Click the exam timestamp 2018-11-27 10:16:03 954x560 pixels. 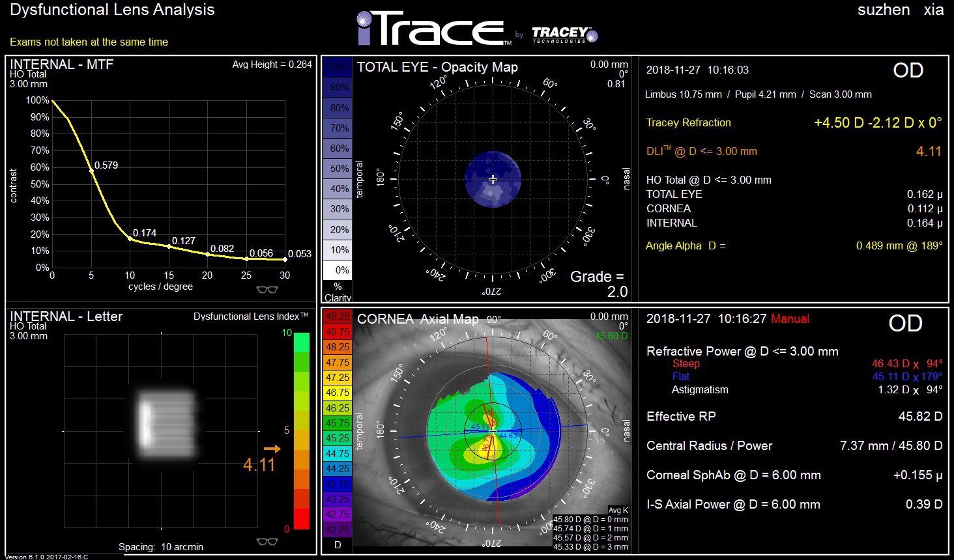(697, 70)
